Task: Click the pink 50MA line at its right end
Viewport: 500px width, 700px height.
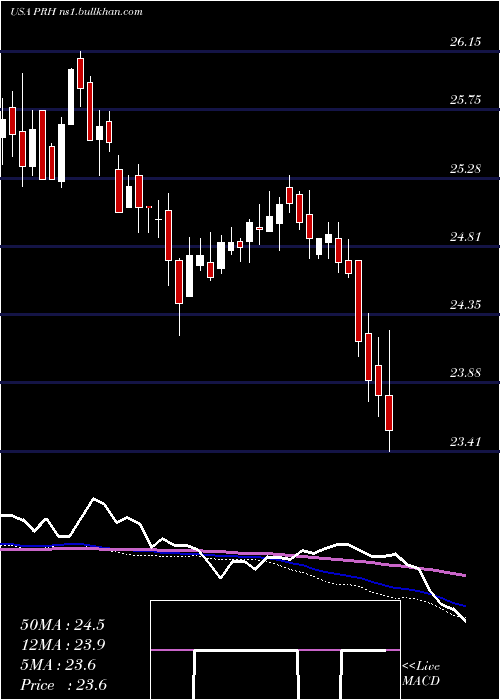Action: (463, 575)
